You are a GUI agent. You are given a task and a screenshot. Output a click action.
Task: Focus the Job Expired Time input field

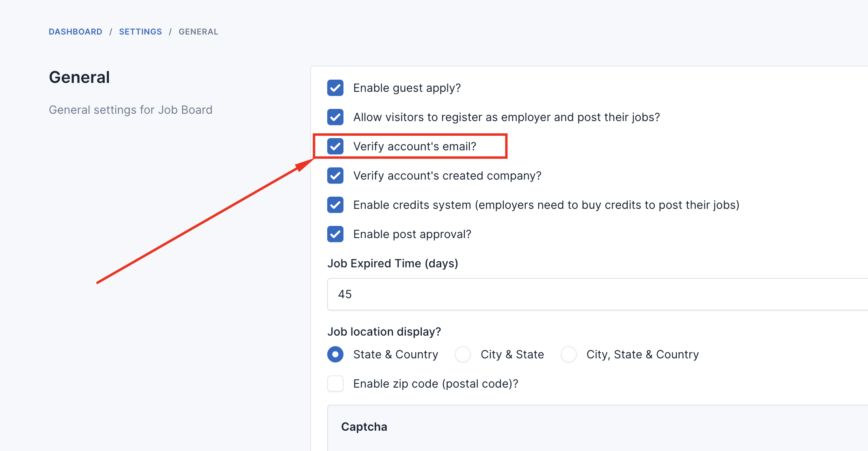(x=598, y=294)
